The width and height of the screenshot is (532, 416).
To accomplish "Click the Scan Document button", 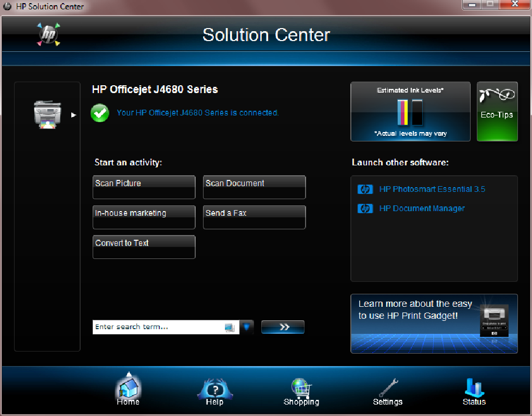I will (254, 187).
